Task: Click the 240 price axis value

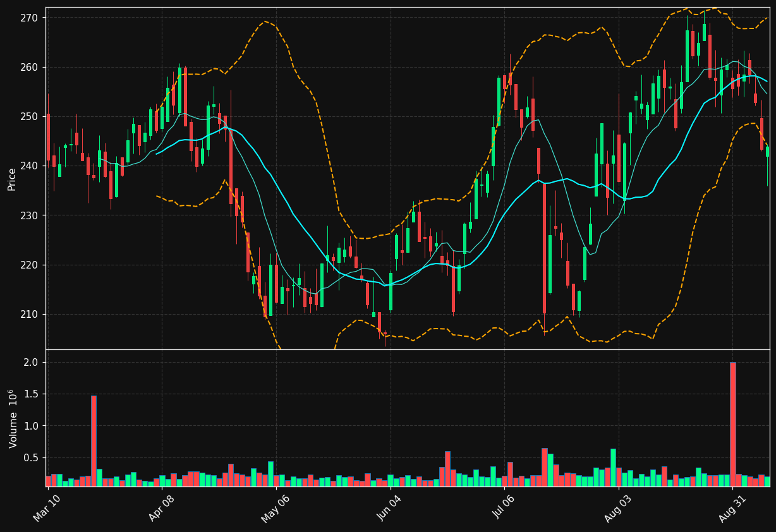Action: [x=30, y=166]
